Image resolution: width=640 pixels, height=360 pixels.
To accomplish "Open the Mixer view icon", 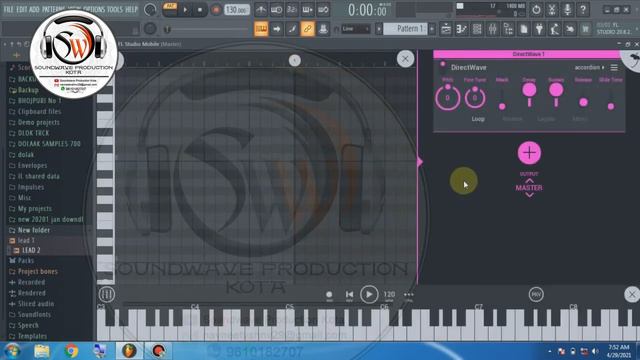I will 493,29.
